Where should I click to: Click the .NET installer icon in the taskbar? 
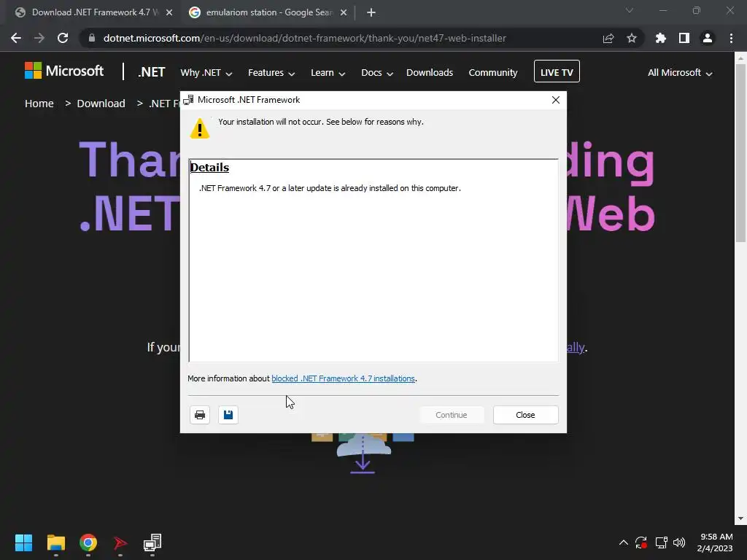[x=152, y=542]
